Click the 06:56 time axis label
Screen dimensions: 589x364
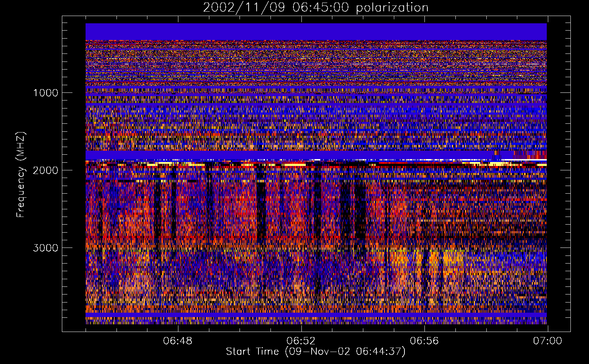424,341
